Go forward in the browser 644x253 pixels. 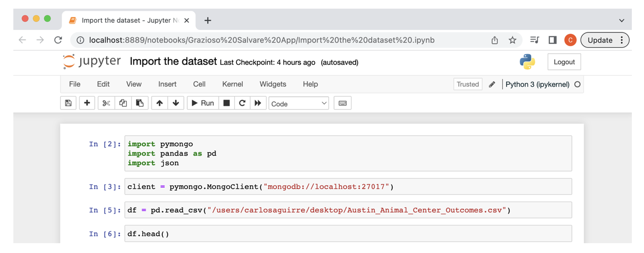pyautogui.click(x=40, y=40)
